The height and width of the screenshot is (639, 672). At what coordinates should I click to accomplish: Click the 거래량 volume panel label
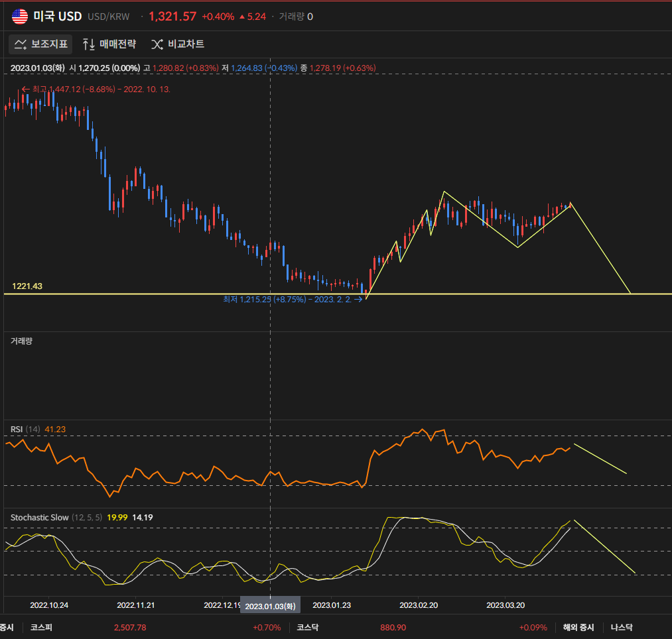coord(21,341)
